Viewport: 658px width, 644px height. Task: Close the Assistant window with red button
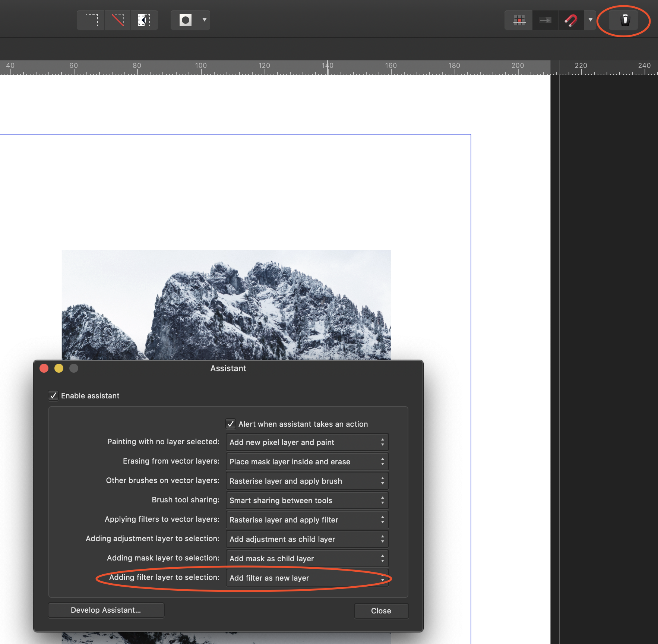(x=44, y=368)
